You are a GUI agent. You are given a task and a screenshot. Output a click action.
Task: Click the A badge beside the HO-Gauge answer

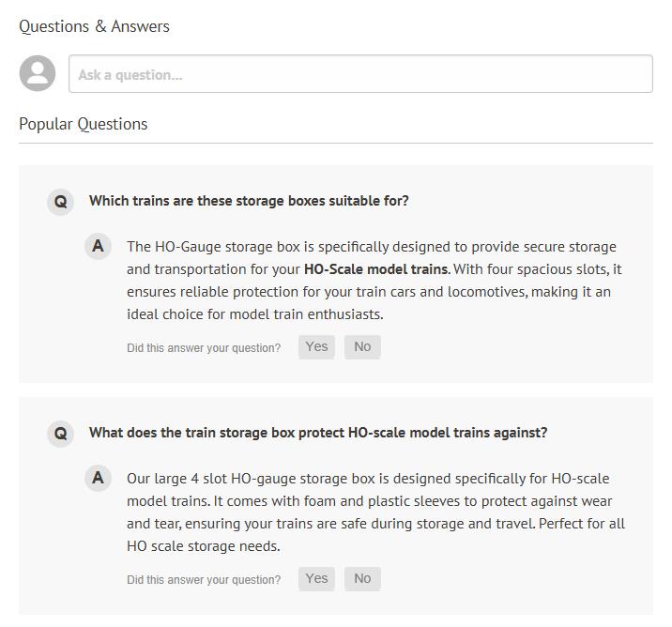pyautogui.click(x=99, y=247)
